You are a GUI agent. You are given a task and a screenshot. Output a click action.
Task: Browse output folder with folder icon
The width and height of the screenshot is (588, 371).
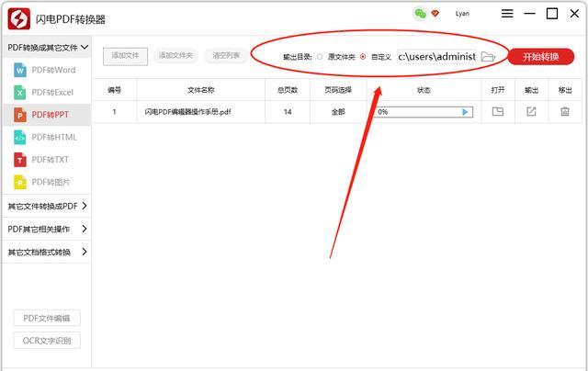tap(488, 57)
